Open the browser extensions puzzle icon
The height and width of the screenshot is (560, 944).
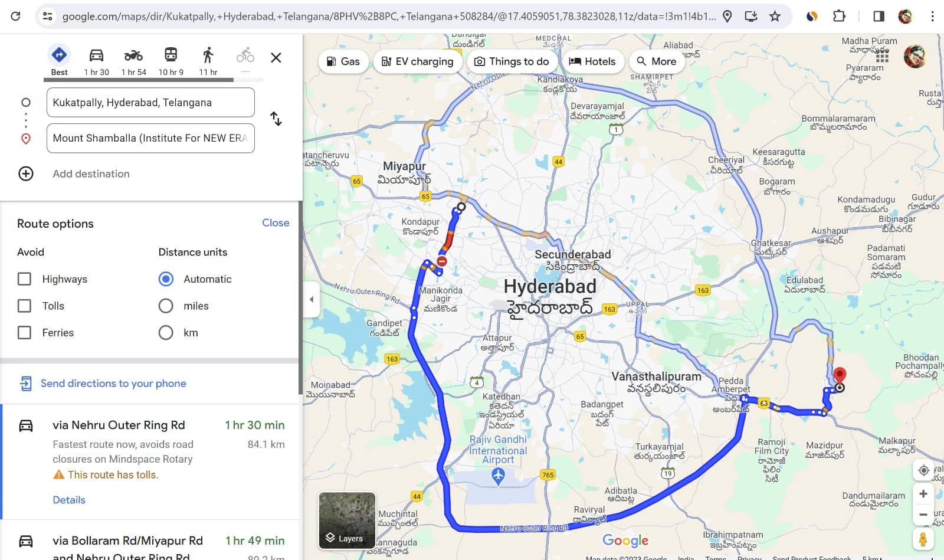(x=839, y=16)
